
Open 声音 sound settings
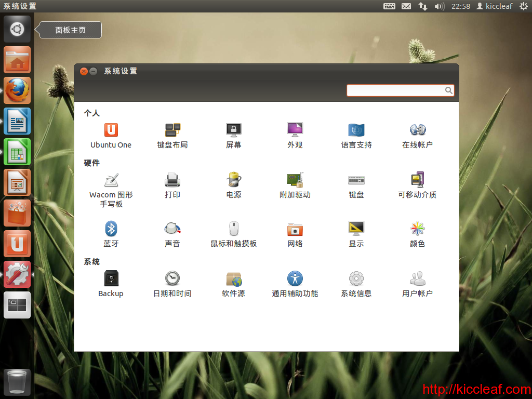point(172,234)
